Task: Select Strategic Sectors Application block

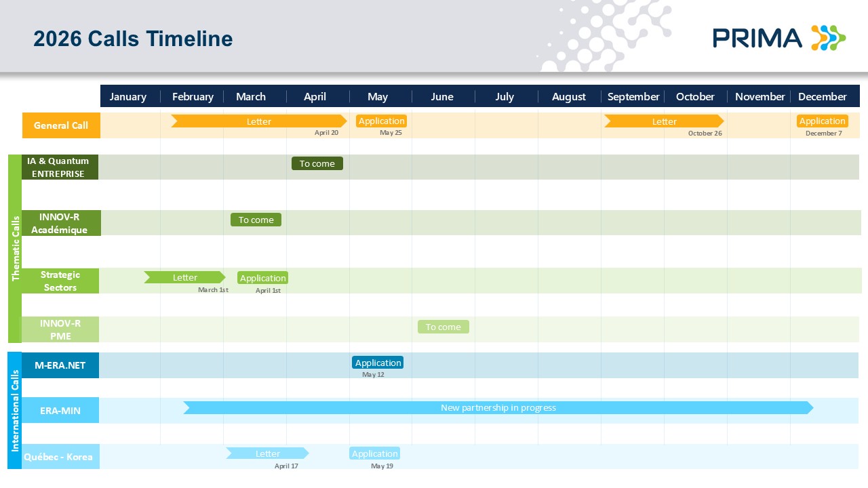Action: click(262, 278)
